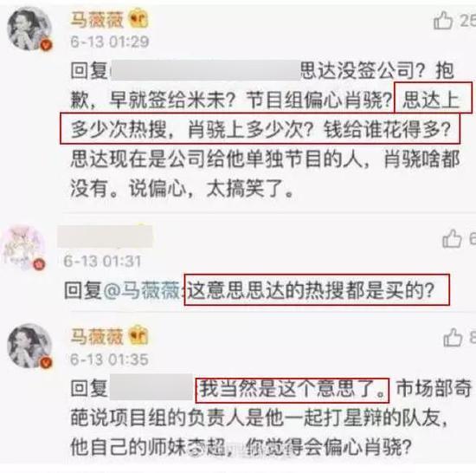Click the crown badge in the 01:35 comment
Screen dimensions: 476x473
[139, 335]
